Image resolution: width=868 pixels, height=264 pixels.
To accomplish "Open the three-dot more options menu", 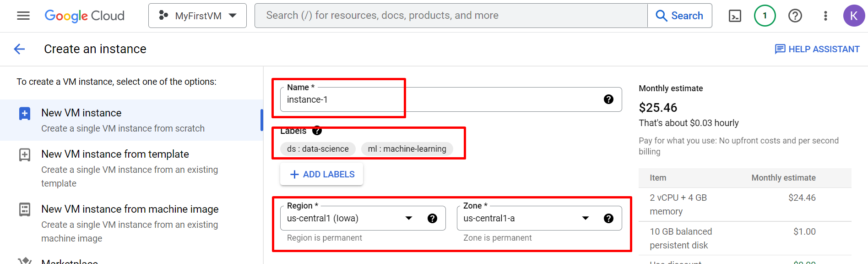I will click(x=825, y=16).
